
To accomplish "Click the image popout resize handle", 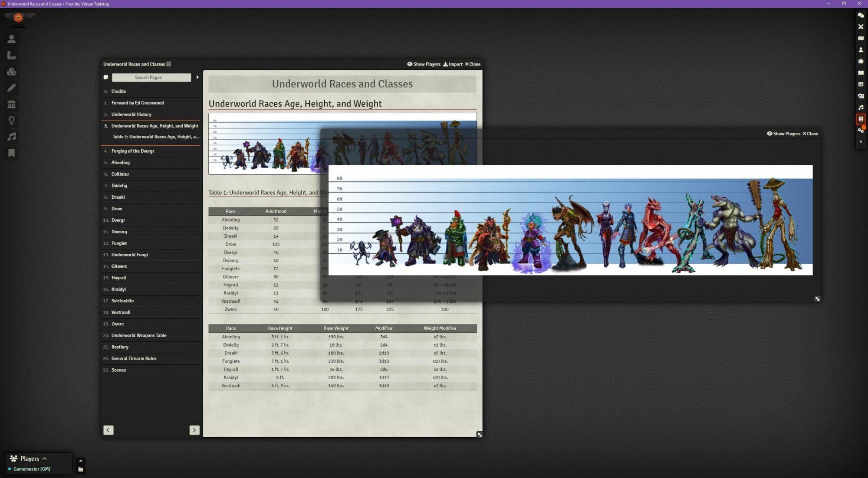I will tap(817, 298).
